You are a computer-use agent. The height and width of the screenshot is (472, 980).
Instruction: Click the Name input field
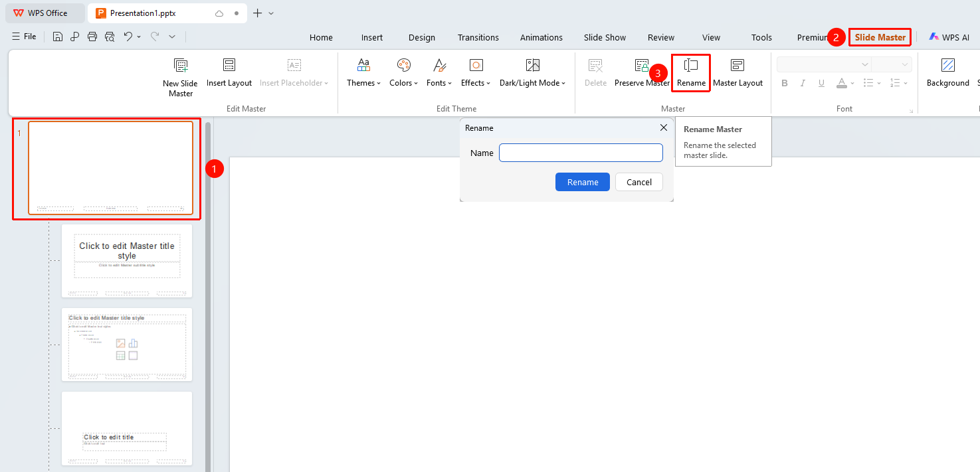pos(581,153)
